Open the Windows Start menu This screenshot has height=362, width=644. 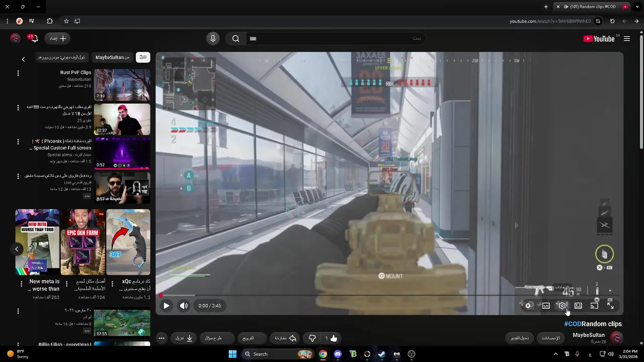[x=232, y=354]
